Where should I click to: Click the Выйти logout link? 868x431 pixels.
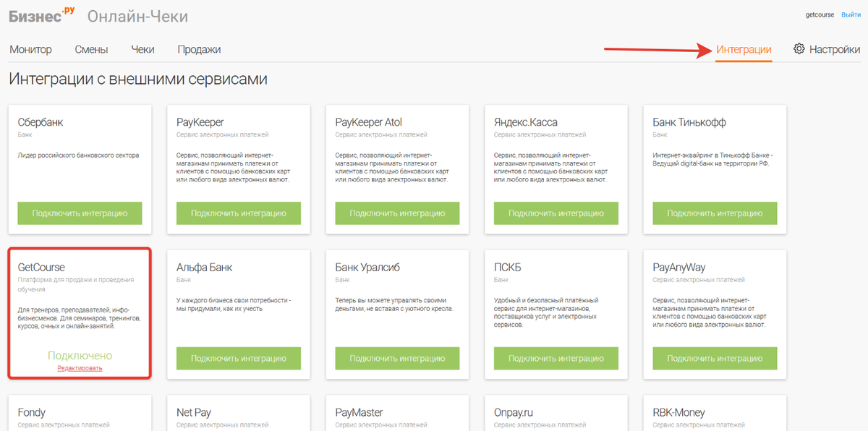[851, 14]
